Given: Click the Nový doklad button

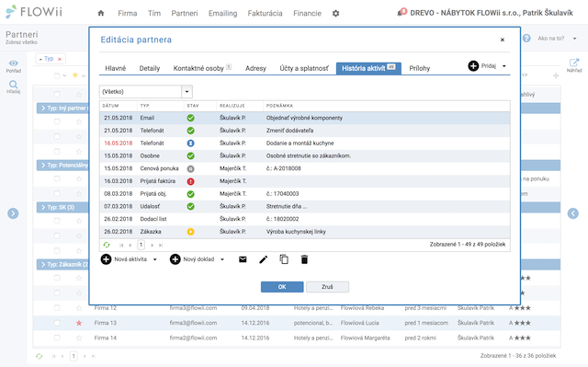Looking at the screenshot, I should click(192, 259).
